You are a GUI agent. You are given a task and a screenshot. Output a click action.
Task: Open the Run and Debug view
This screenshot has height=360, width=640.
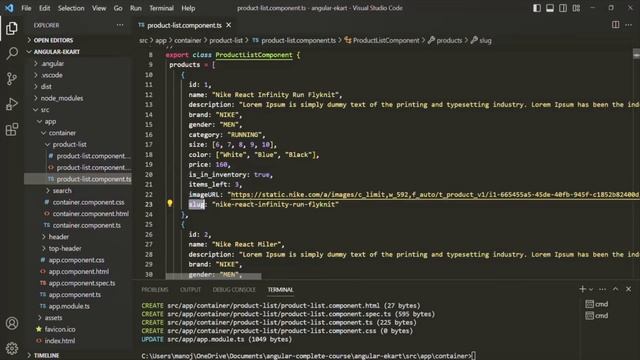coord(12,104)
